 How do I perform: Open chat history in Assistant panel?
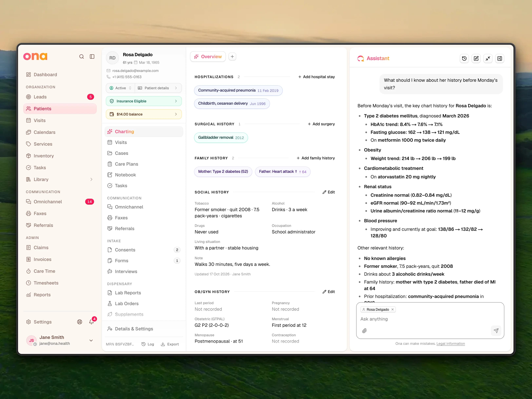point(464,58)
